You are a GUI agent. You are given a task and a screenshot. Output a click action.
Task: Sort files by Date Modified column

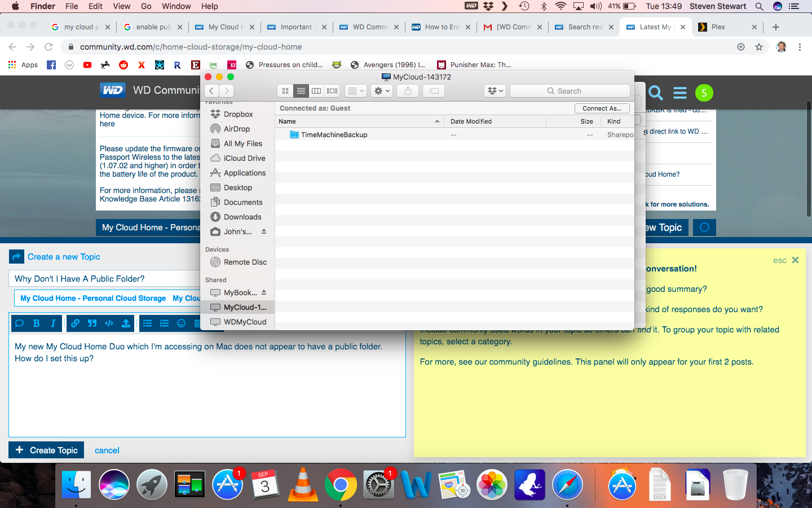[x=495, y=121]
